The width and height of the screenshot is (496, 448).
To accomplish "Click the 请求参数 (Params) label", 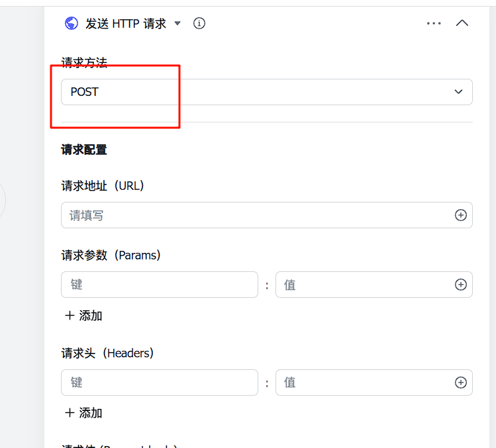I will click(x=111, y=255).
